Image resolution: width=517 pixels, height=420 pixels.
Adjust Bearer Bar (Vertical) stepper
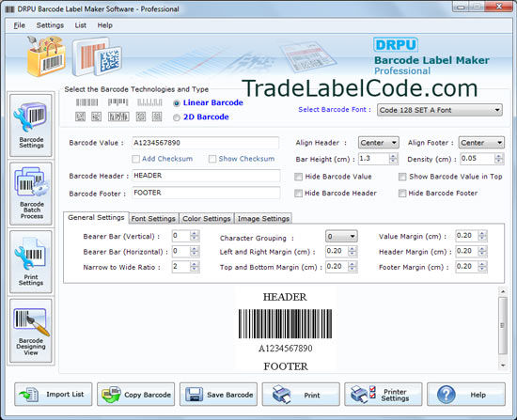click(195, 236)
